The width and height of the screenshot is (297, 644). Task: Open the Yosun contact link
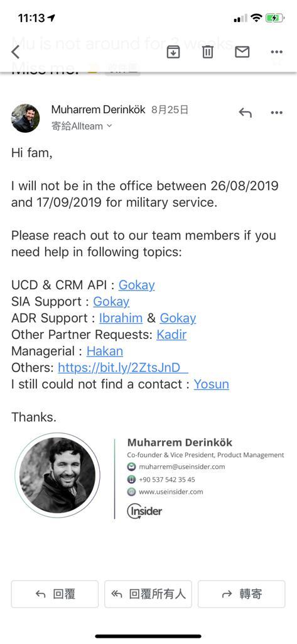pyautogui.click(x=211, y=384)
